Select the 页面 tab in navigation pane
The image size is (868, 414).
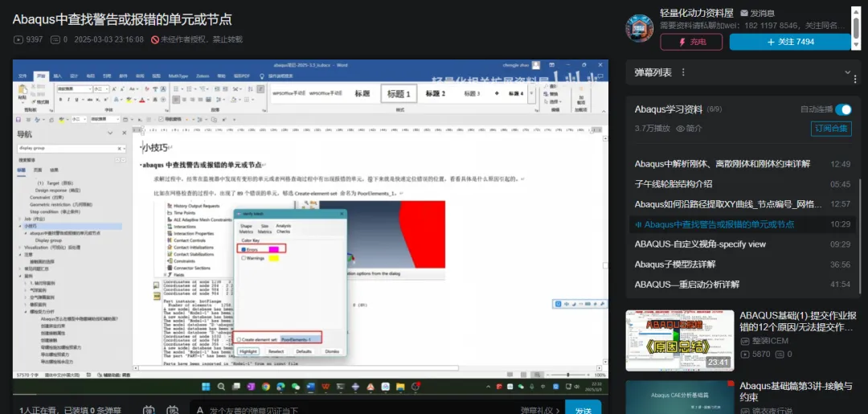[x=38, y=170]
